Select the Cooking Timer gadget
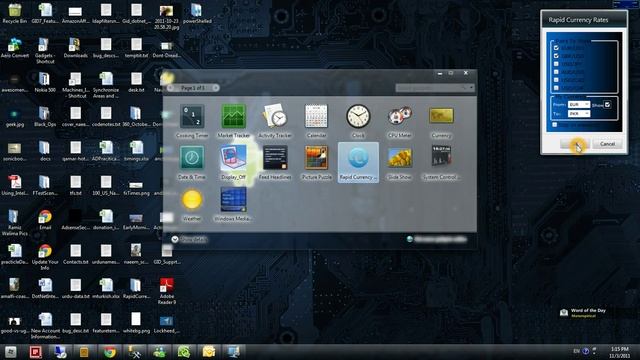This screenshot has width=640, height=360. 192,121
